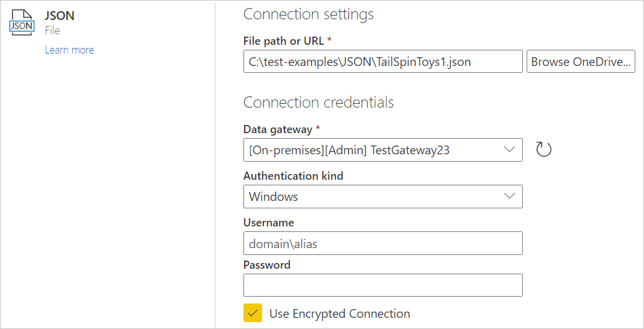Click the Connection settings heading

[x=308, y=14]
